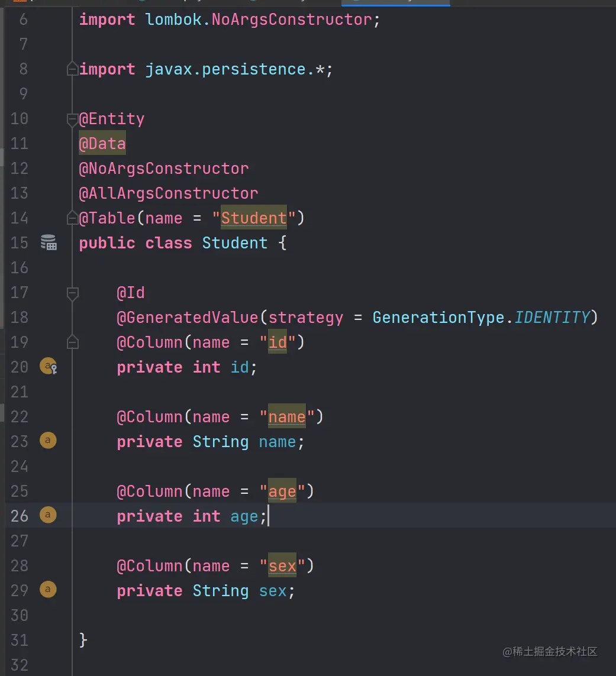
Task: Click the @Data annotation
Action: pyautogui.click(x=102, y=144)
